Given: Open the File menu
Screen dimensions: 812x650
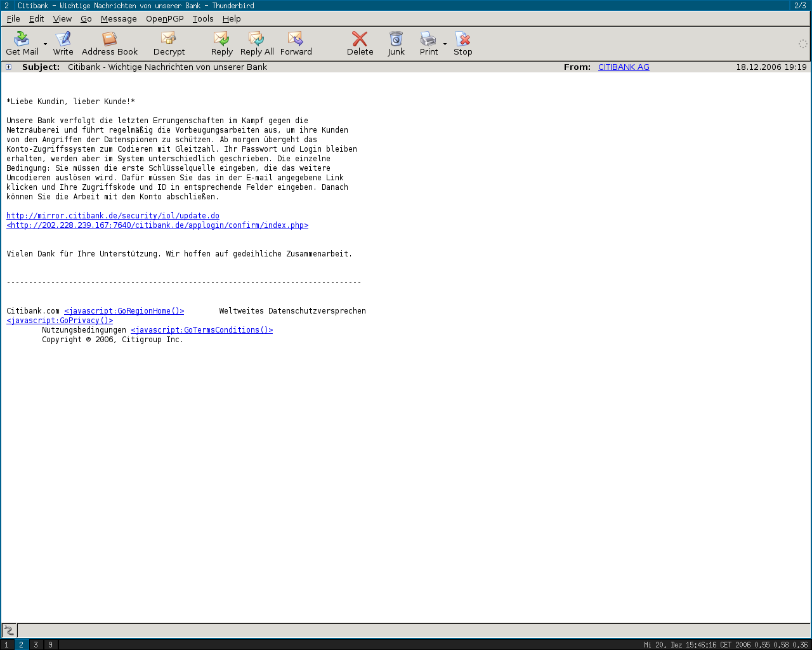Looking at the screenshot, I should (13, 18).
